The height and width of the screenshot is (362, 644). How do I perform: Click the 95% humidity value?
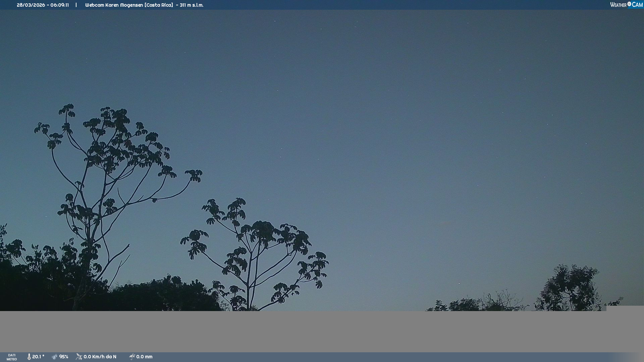(x=64, y=357)
